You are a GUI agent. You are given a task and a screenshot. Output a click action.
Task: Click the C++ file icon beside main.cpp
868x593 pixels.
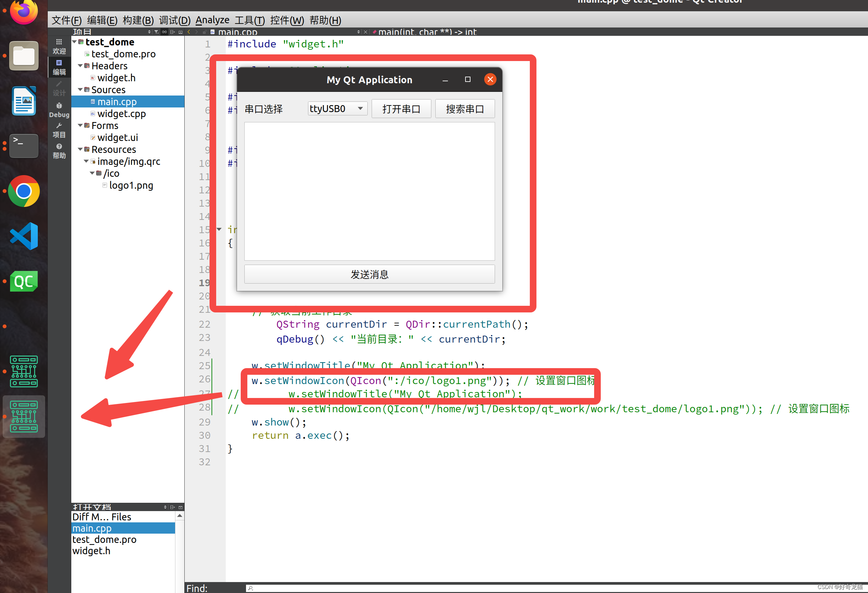tap(213, 32)
